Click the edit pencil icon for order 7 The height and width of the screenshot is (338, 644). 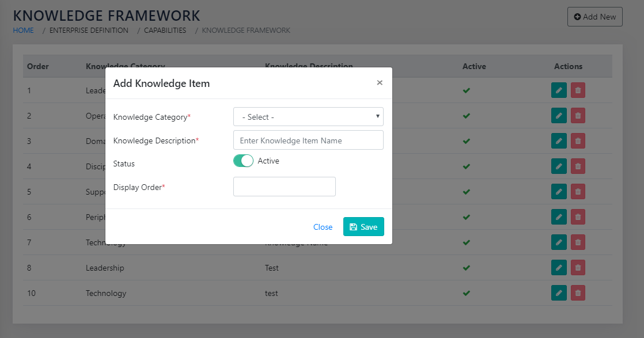(x=558, y=242)
